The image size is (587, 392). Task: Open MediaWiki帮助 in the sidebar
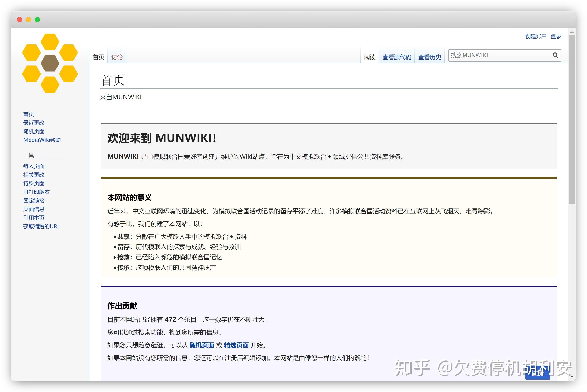(42, 140)
